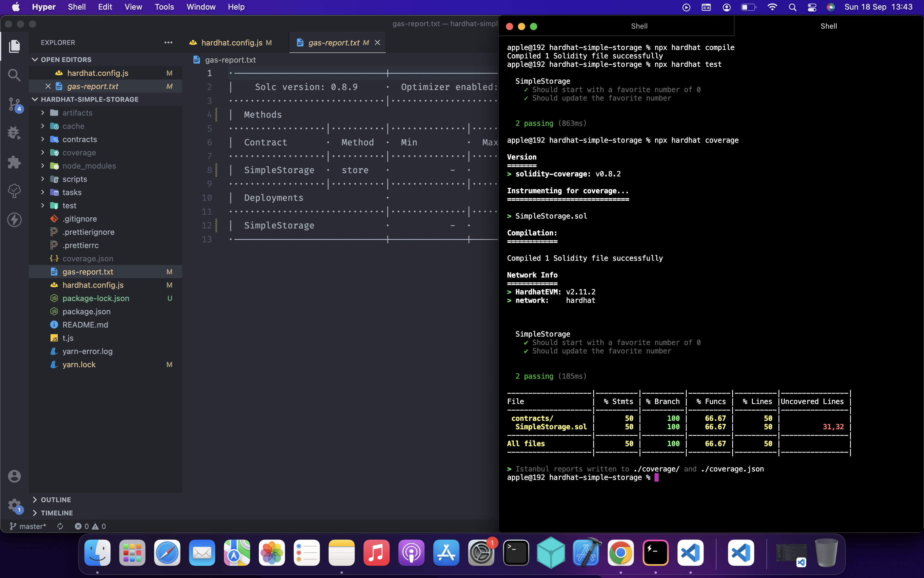Viewport: 924px width, 578px height.
Task: Select hardhat.config.js in Open Editors
Action: 106,73
